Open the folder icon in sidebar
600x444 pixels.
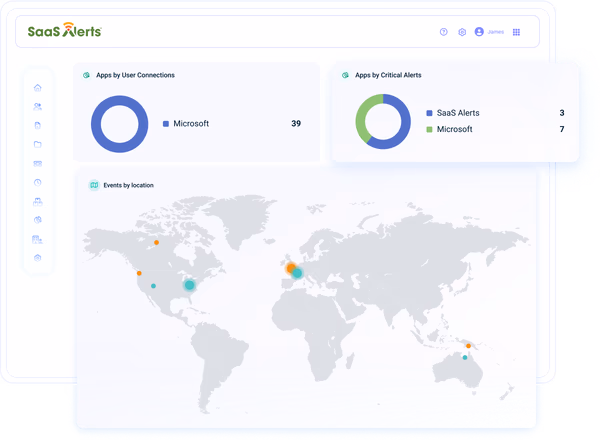(38, 144)
